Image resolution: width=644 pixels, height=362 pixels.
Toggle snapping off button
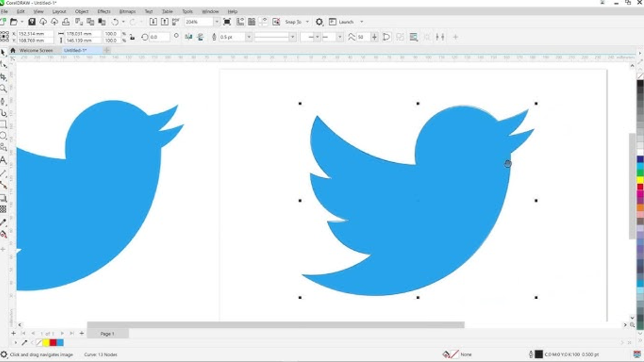tap(277, 22)
